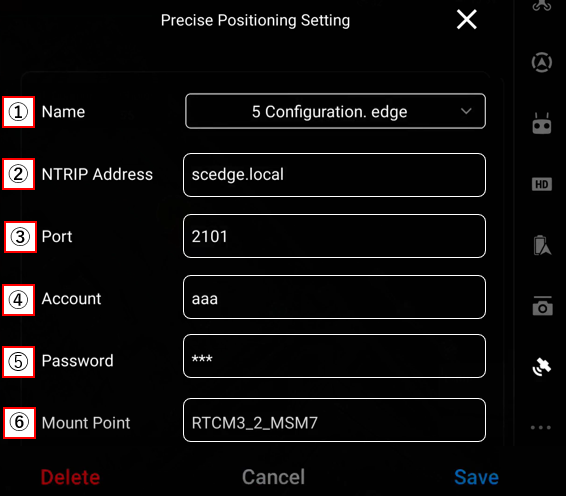The width and height of the screenshot is (569, 496).
Task: Expand the Name configuration dropdown
Action: pos(335,111)
